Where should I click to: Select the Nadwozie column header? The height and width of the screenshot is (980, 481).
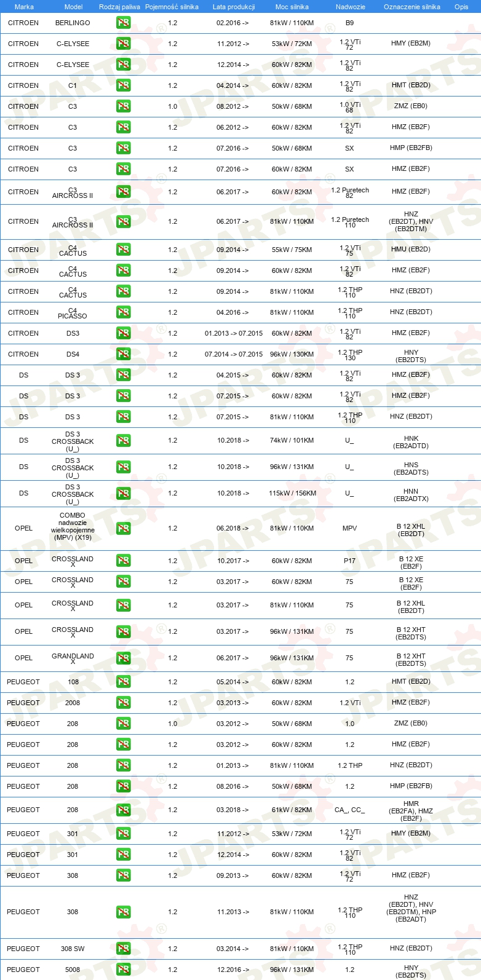[x=351, y=7]
